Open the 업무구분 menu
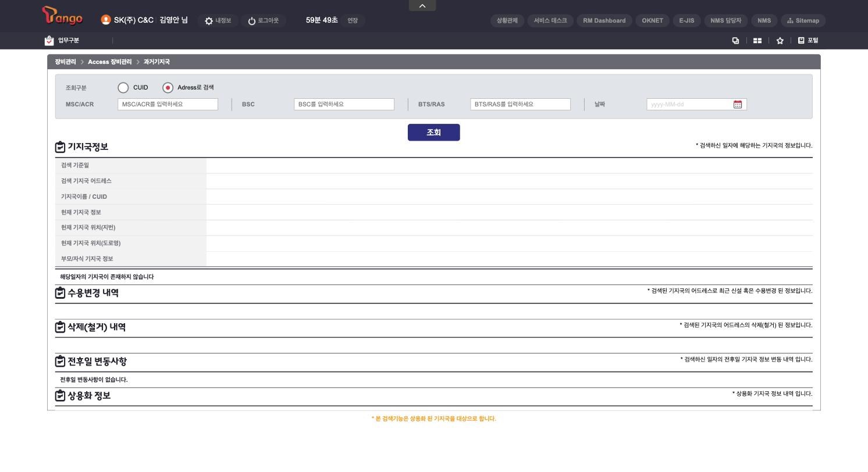This screenshot has width=868, height=472. coord(62,41)
